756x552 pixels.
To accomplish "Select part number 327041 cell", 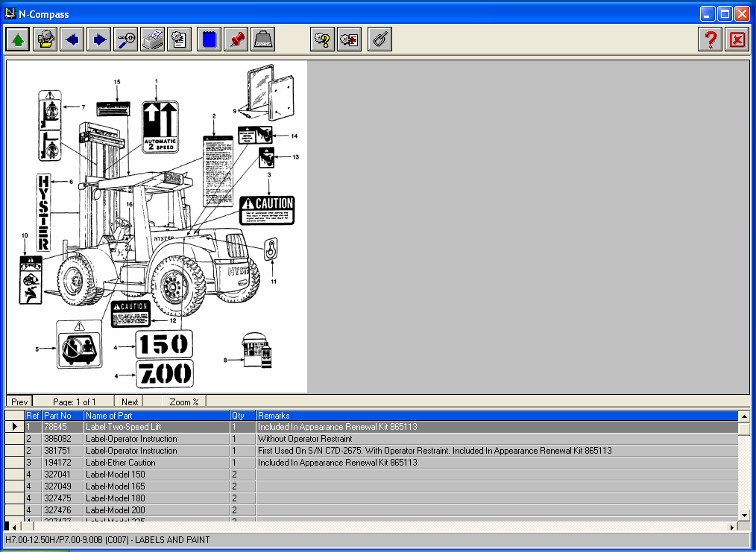I will coord(62,474).
